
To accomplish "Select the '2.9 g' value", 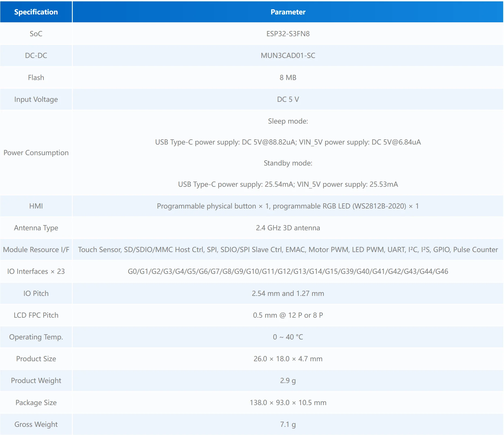I will click(x=288, y=381).
